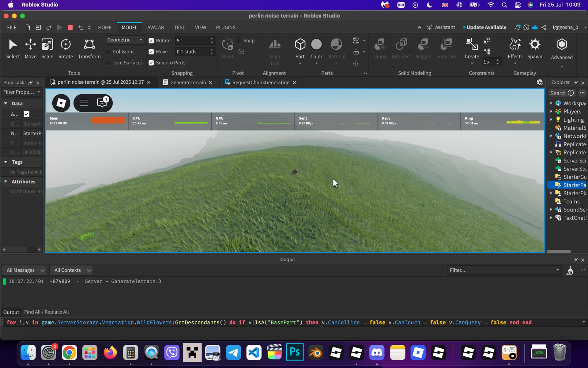
Task: Pick a part Color swatch
Action: pos(316,45)
